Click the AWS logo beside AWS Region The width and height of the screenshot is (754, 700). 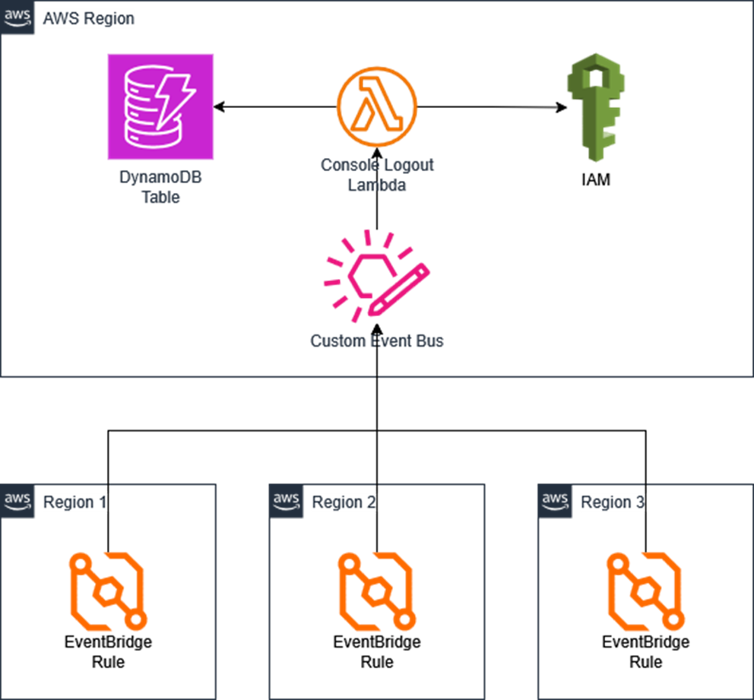point(17,17)
